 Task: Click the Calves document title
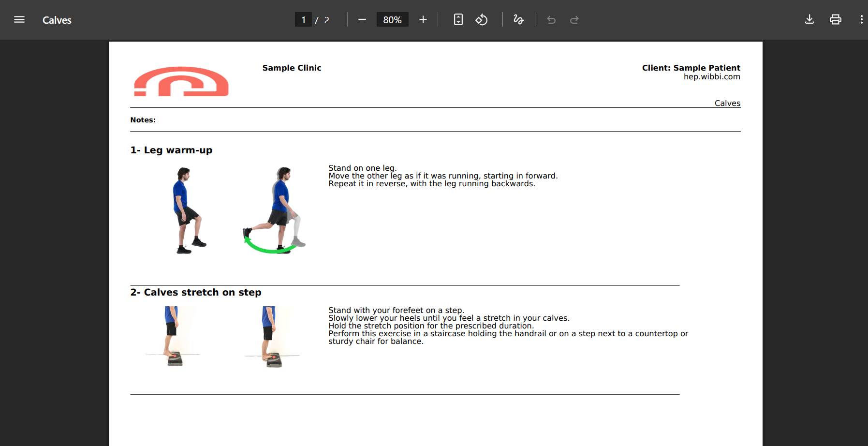pos(57,20)
